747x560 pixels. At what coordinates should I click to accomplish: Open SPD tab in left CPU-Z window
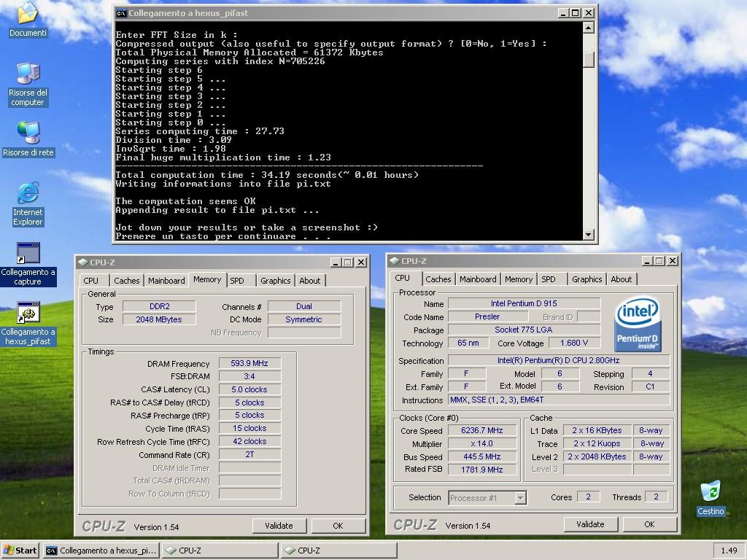pos(237,281)
